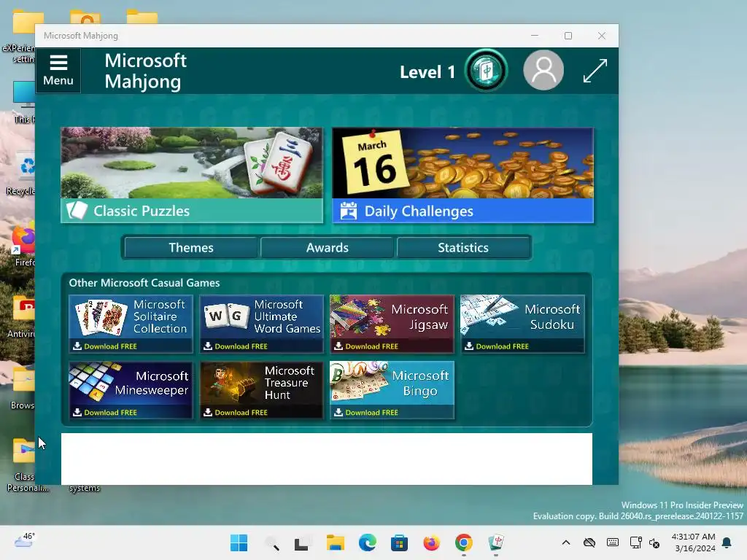This screenshot has width=747, height=560.
Task: Show hidden tray icons chevron
Action: 566,542
